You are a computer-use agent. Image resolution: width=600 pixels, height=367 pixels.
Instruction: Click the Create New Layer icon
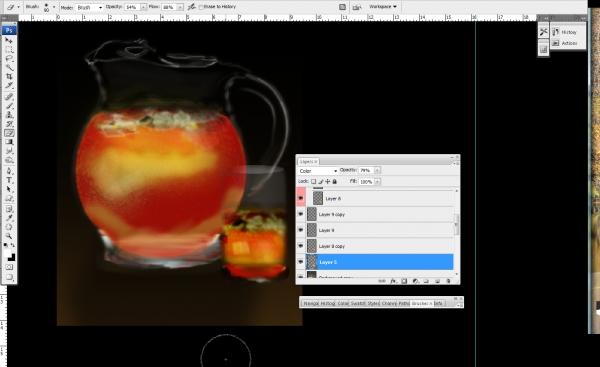coord(437,281)
